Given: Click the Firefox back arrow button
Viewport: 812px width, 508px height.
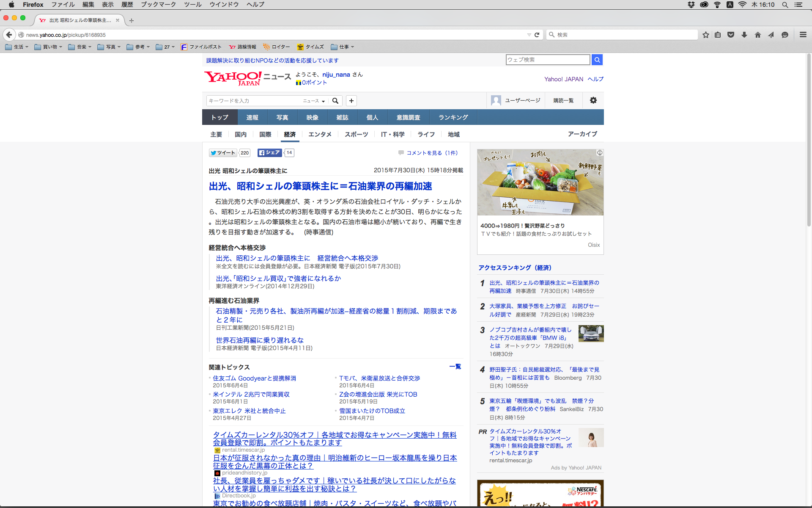Looking at the screenshot, I should pyautogui.click(x=9, y=35).
